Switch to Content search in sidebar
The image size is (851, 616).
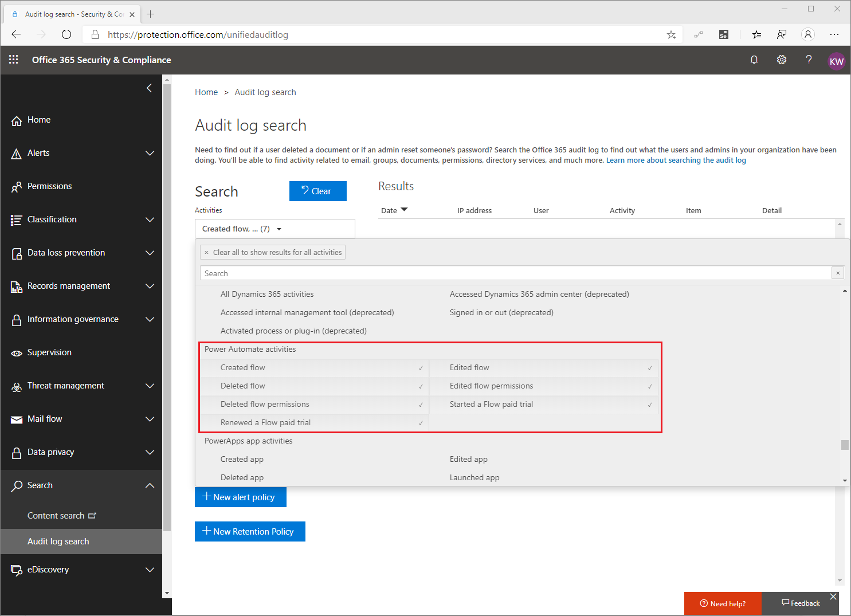(x=56, y=515)
